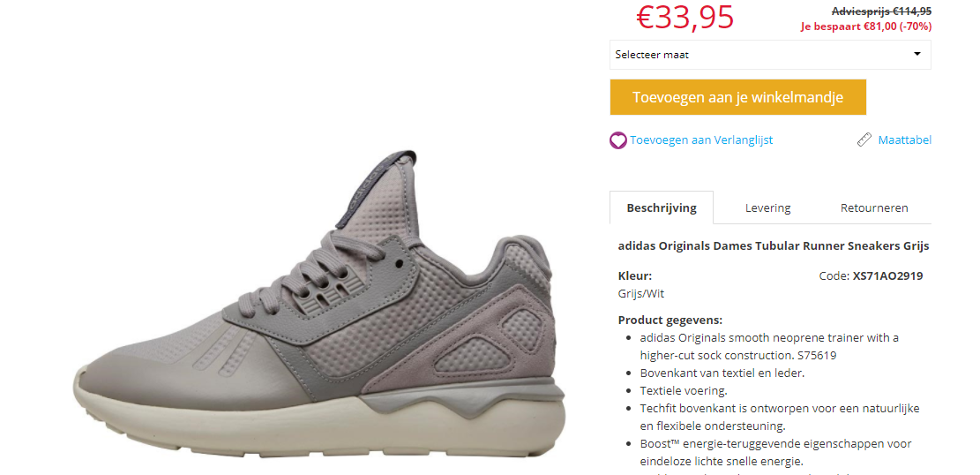980x475 pixels.
Task: Switch to the Levering tab
Action: (x=767, y=207)
